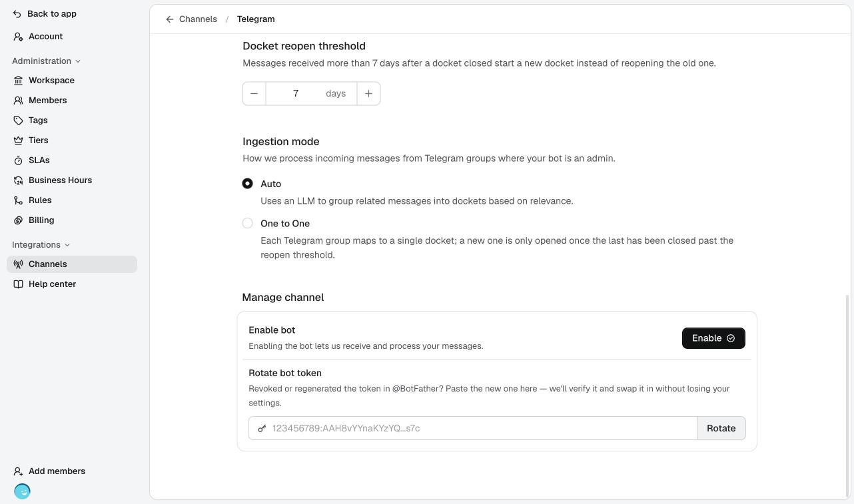This screenshot has height=504, width=854.
Task: Select the Auto ingestion mode radio
Action: (247, 184)
